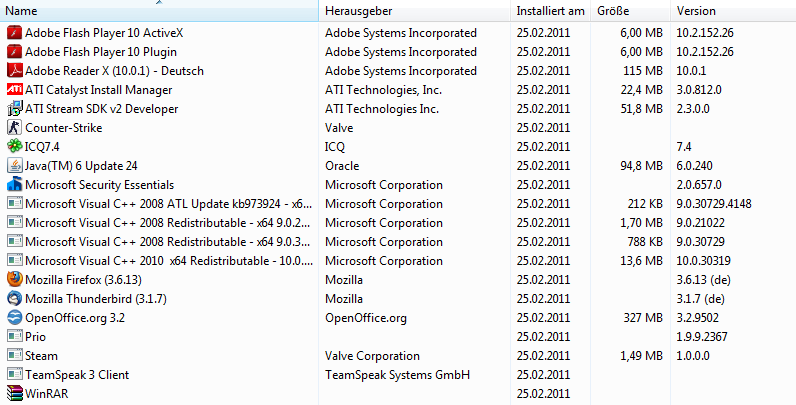Viewport: 796px width, 405px height.
Task: Click the Java(TM) 6 Update 24 icon
Action: coord(15,165)
